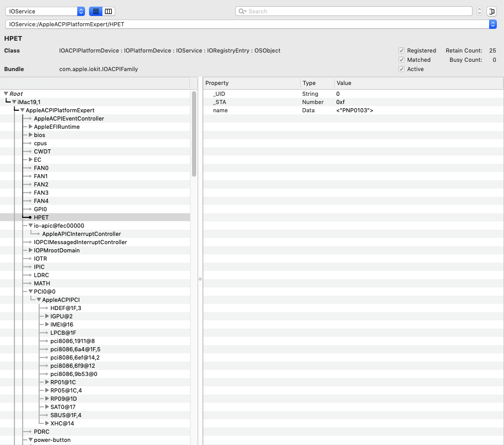This screenshot has width=504, height=445.
Task: Expand the XHC@14 USB controller
Action: (47, 423)
